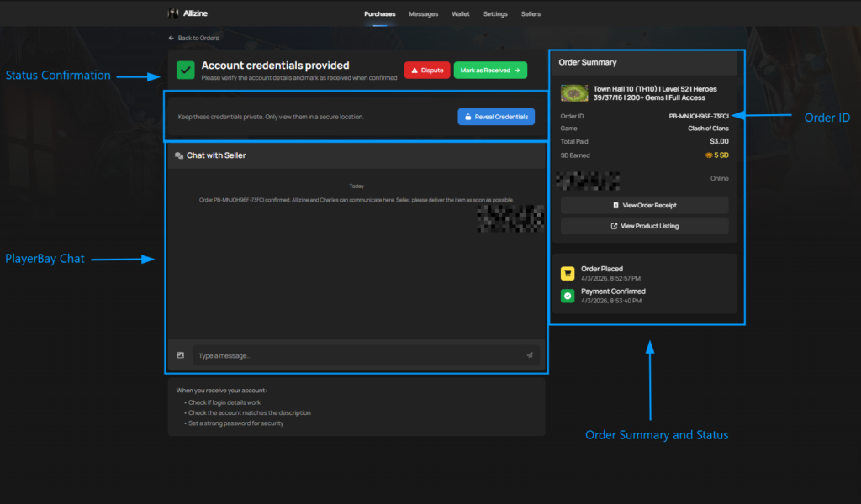
Task: Open View Order Receipt
Action: click(644, 206)
